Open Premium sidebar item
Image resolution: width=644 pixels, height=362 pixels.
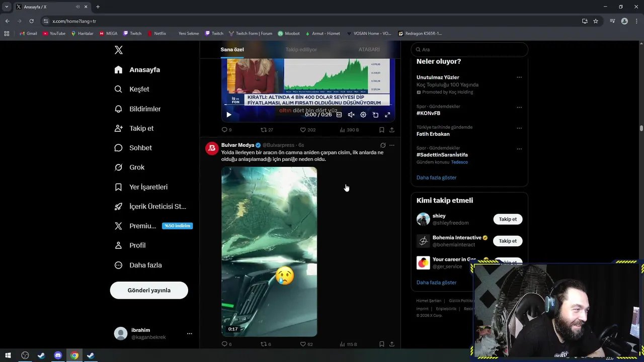tap(153, 226)
